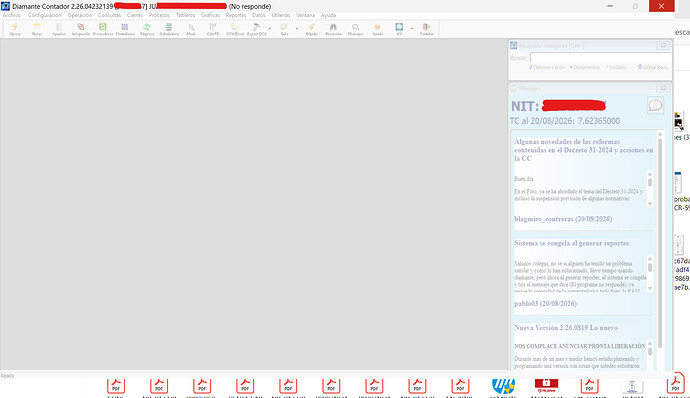Select the Global Docs search option
Viewport: 690px width, 398px height.
pos(653,67)
